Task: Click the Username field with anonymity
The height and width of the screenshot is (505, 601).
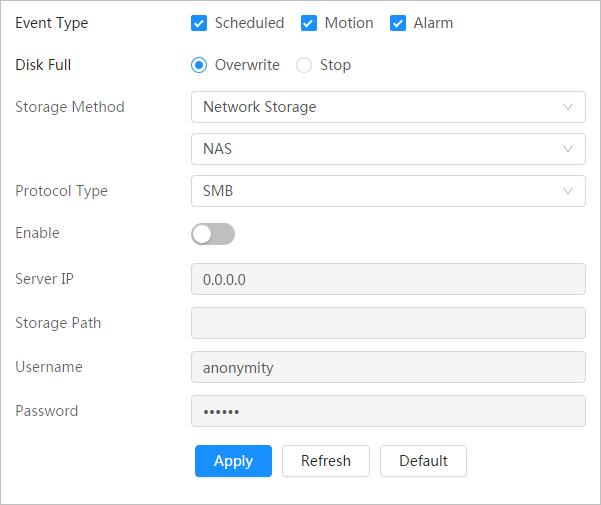Action: pos(387,367)
